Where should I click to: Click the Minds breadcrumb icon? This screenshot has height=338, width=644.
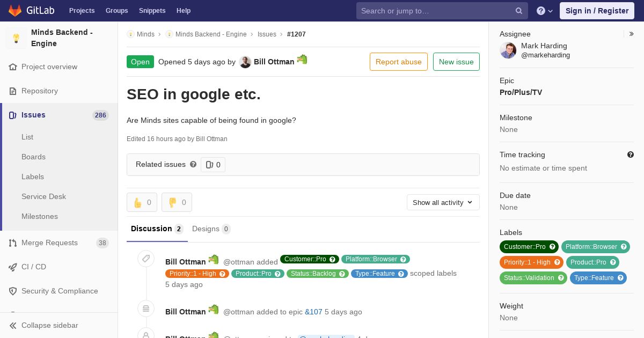pos(130,34)
